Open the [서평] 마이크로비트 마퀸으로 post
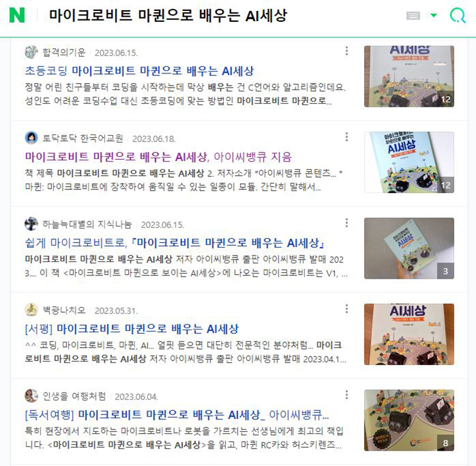Screen dimensions: 476x466 point(132,329)
